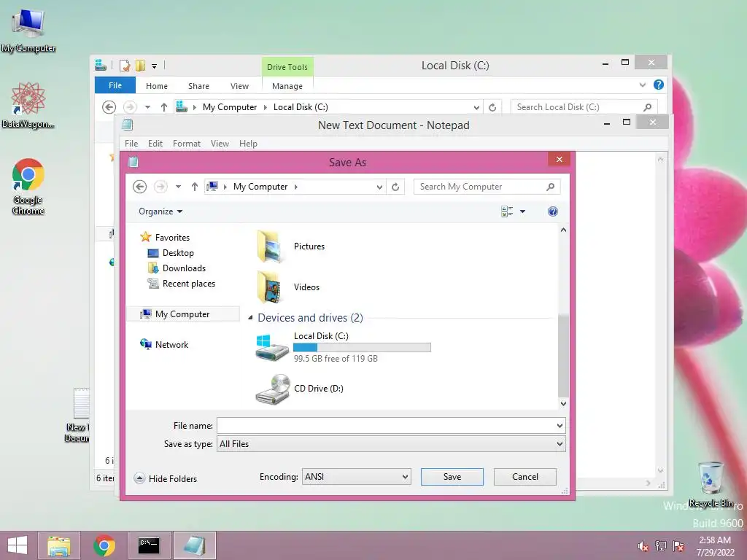The height and width of the screenshot is (560, 747).
Task: Click Properties icon in Explorer quick access toolbar
Action: [x=125, y=65]
